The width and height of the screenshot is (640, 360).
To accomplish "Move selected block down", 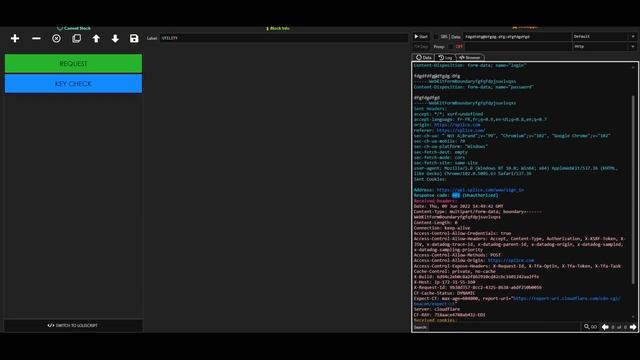I will (x=115, y=38).
